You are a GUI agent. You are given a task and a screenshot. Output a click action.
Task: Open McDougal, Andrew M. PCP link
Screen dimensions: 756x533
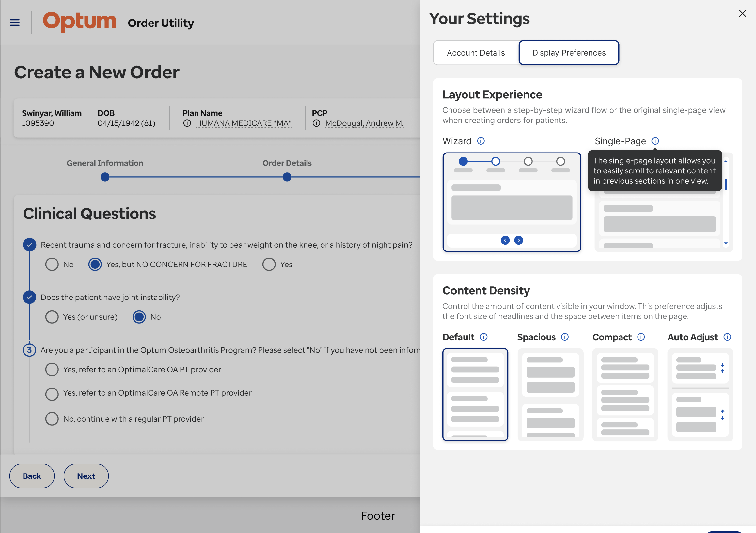click(364, 123)
